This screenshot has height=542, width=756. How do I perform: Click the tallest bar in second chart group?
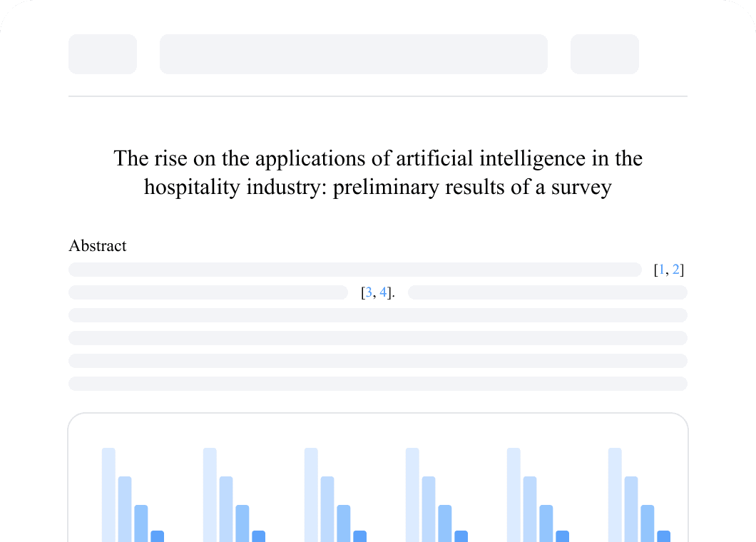click(x=210, y=495)
